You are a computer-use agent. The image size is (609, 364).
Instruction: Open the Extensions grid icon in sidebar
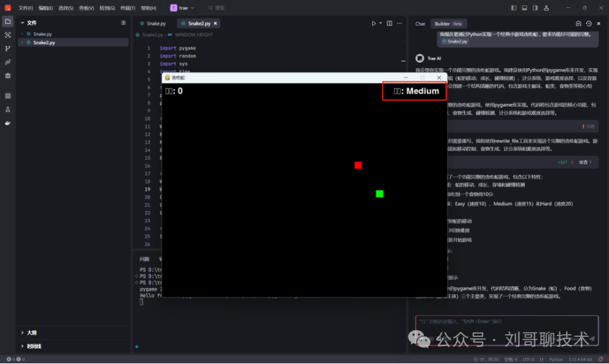(8, 95)
